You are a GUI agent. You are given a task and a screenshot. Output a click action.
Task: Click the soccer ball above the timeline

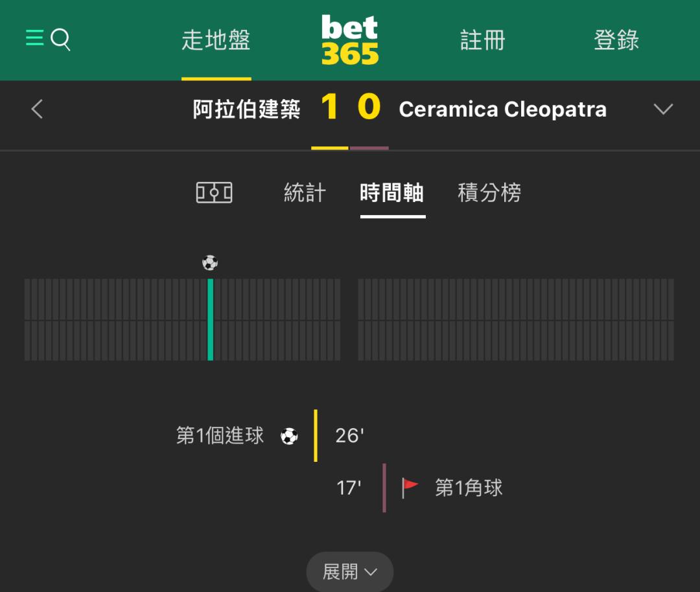(210, 263)
